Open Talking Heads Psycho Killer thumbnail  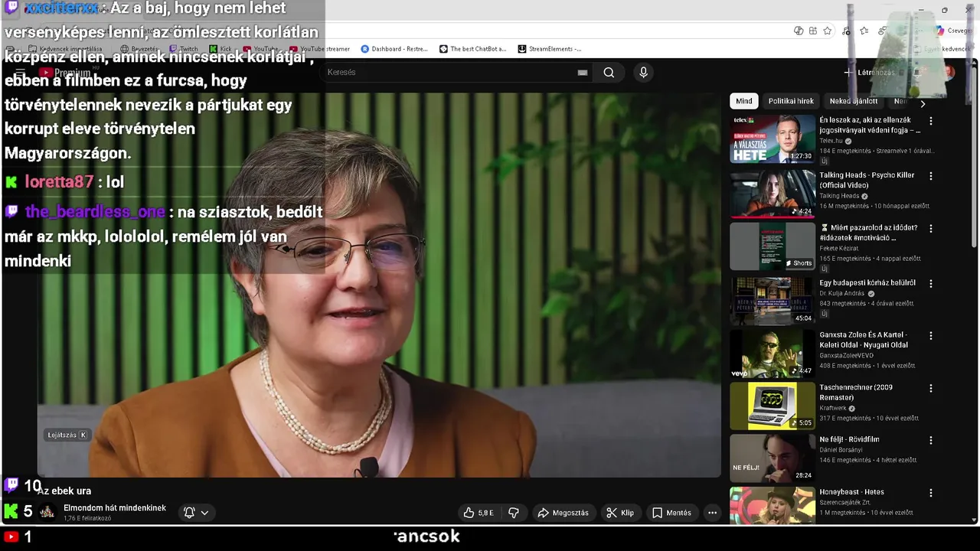click(x=773, y=194)
